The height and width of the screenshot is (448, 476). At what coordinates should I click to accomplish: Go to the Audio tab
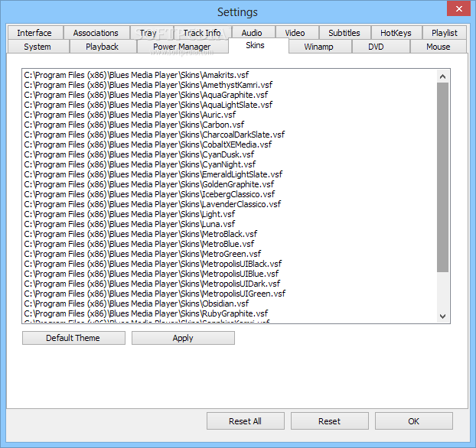pyautogui.click(x=253, y=33)
